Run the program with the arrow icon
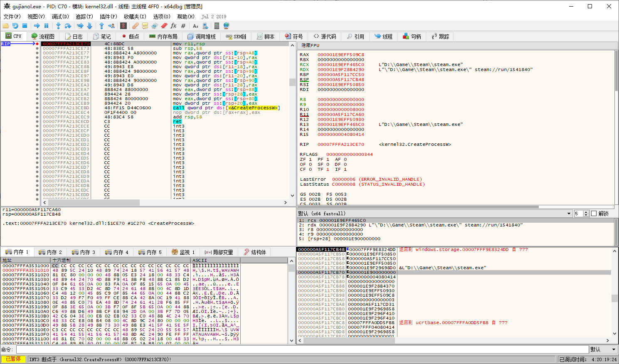 [37, 26]
